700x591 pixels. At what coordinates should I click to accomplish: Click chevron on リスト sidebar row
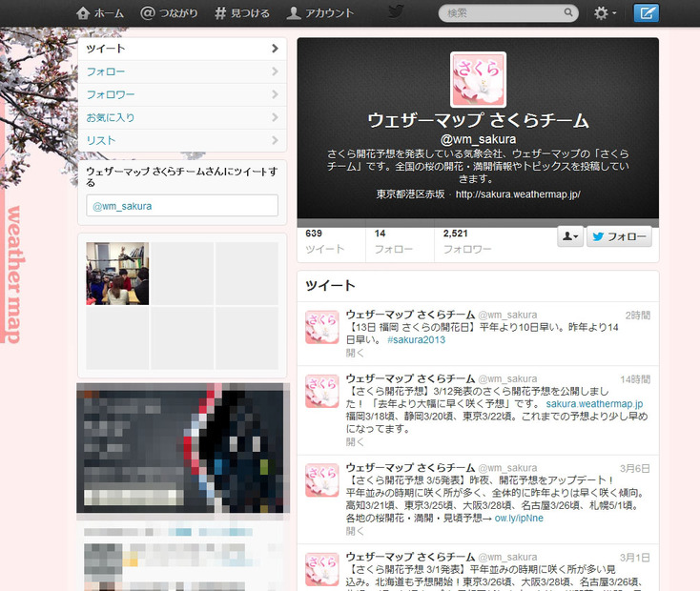[275, 140]
